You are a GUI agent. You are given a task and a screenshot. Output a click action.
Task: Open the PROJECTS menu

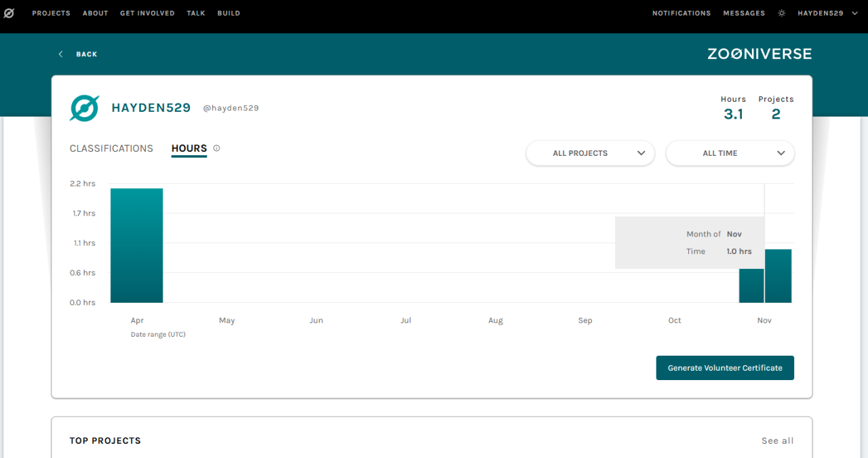(x=51, y=13)
